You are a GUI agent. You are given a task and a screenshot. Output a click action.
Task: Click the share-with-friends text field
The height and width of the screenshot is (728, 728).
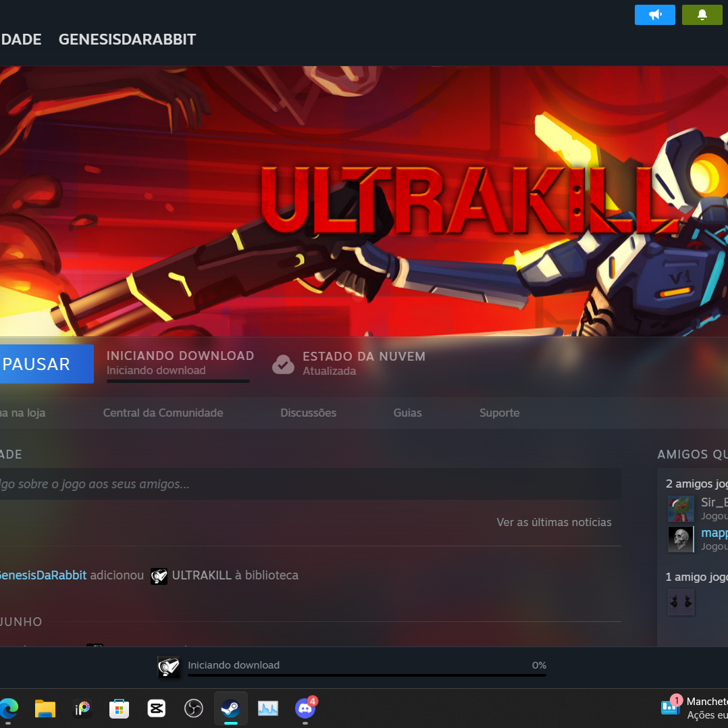coord(304,484)
